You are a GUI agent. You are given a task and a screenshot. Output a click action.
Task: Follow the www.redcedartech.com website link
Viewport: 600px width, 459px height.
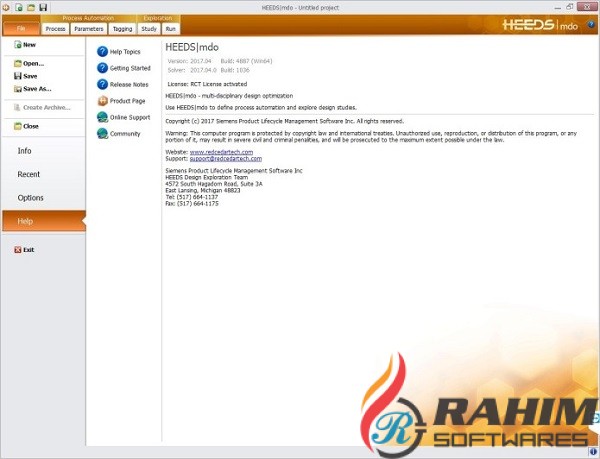221,152
